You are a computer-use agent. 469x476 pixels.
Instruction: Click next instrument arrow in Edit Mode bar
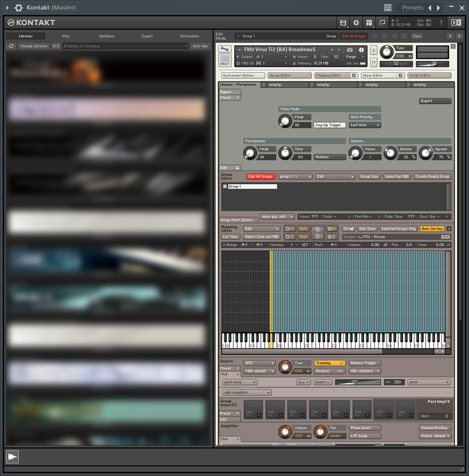click(x=459, y=36)
